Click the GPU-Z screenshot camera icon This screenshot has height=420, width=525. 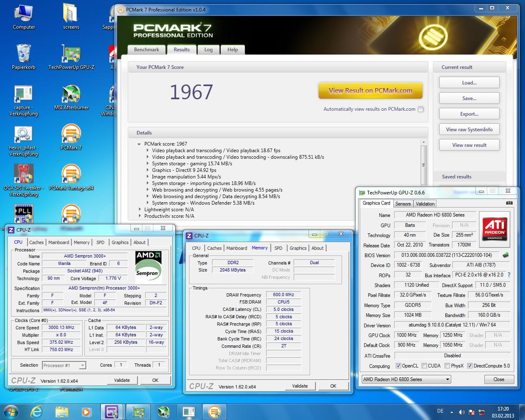[509, 203]
